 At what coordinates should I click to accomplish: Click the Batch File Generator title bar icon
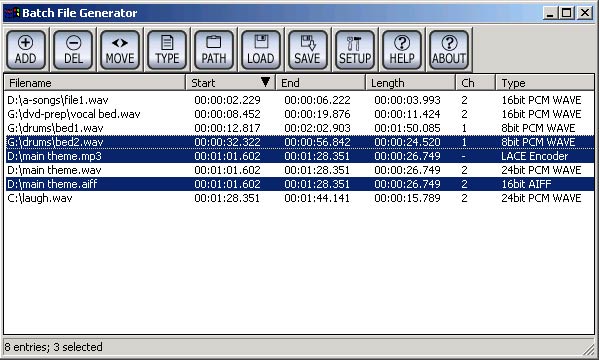pos(12,13)
